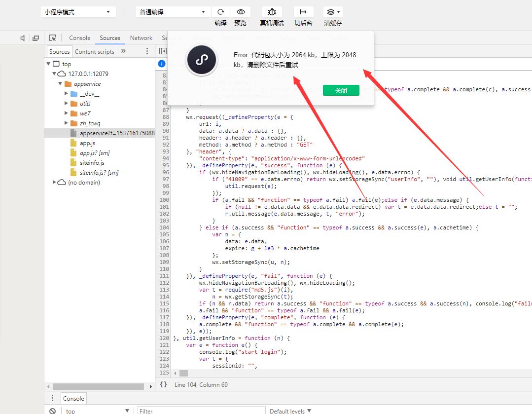This screenshot has width=532, height=414.
Task: Click the code editor horizontal scrollbar thumb
Action: 183,373
